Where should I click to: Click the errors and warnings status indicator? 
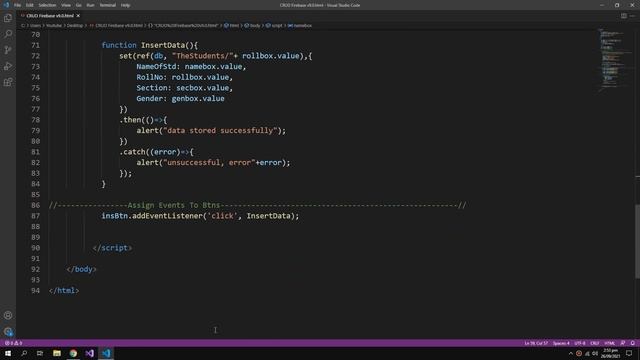coord(13,343)
